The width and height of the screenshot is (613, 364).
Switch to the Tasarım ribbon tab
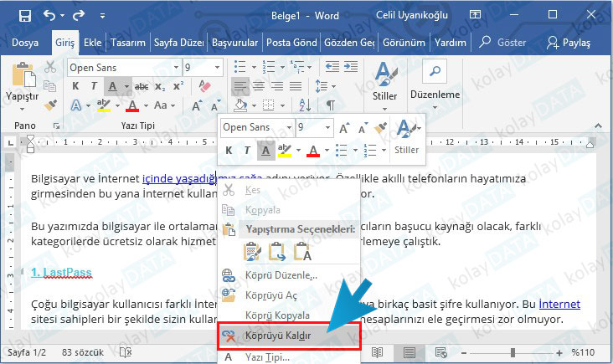(x=128, y=42)
